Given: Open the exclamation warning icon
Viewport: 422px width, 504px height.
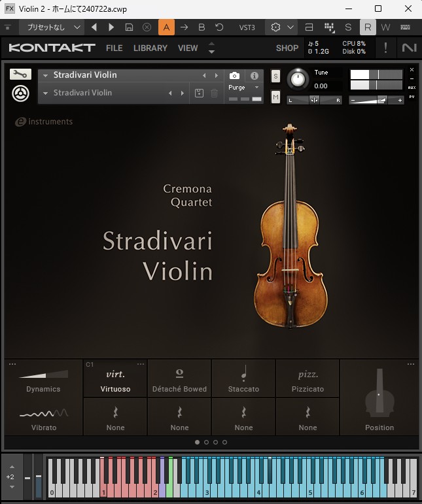Looking at the screenshot, I should pyautogui.click(x=385, y=48).
